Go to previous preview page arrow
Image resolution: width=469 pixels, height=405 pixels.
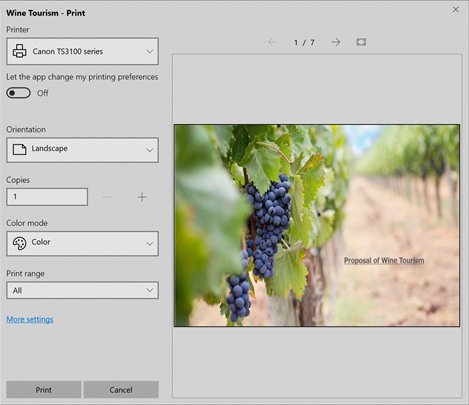[273, 42]
